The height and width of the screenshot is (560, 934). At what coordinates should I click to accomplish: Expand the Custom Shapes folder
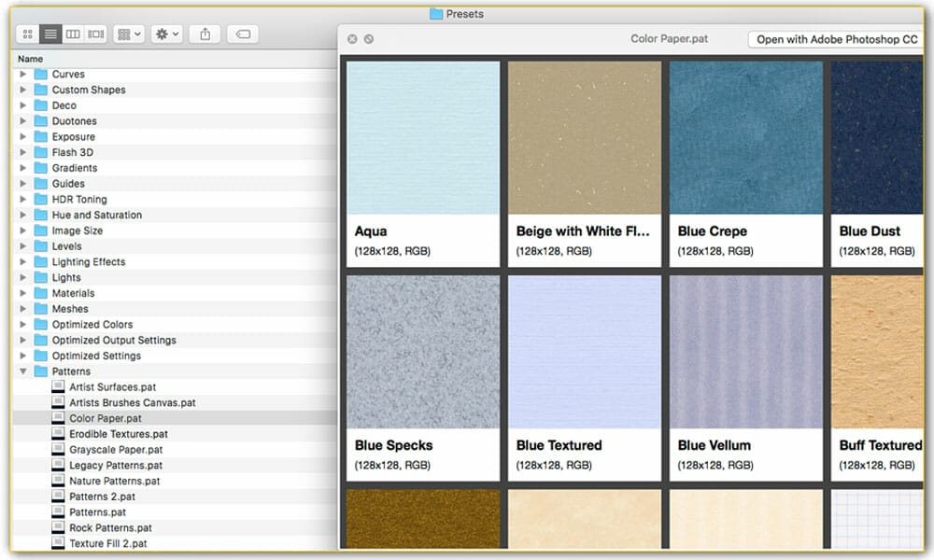(23, 90)
